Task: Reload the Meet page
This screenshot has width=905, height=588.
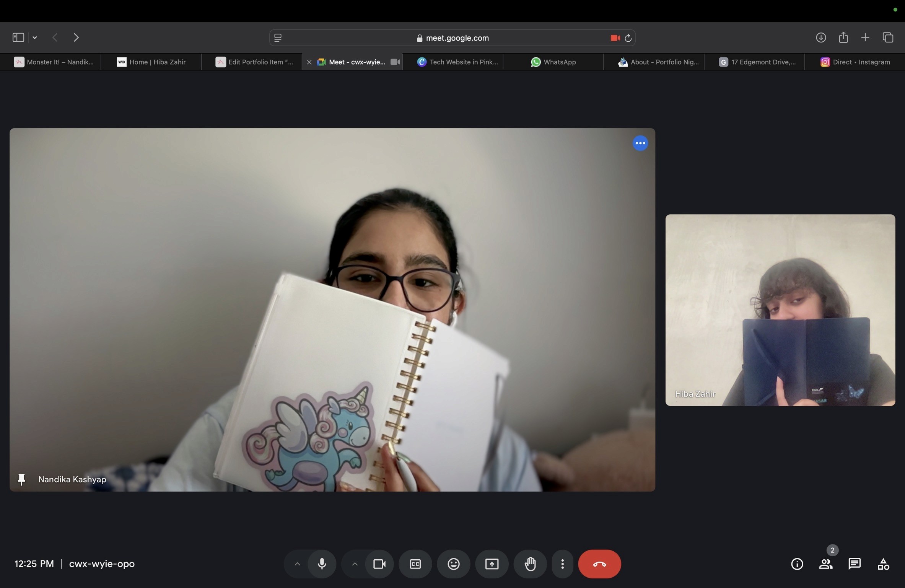Action: 628,38
